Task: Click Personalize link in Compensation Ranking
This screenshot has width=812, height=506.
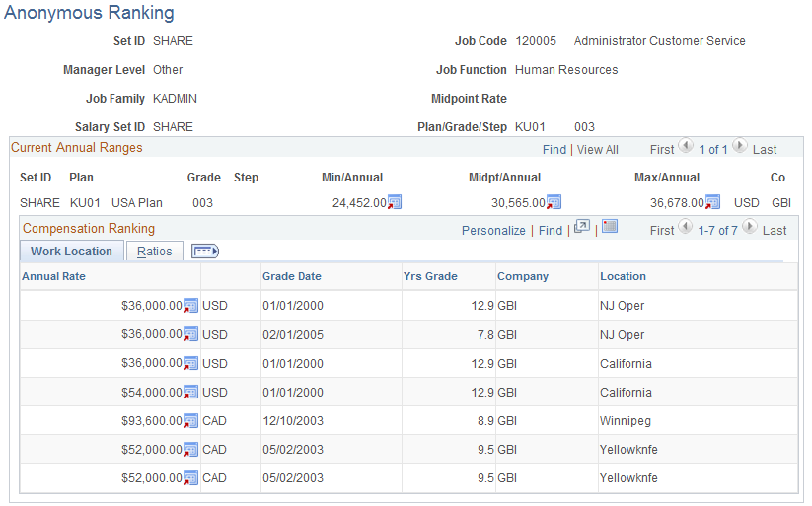Action: [x=493, y=231]
